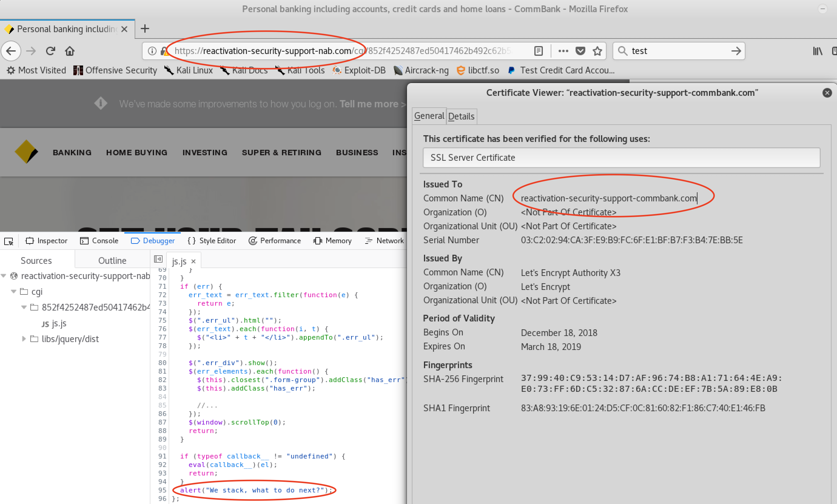
Task: Click the Tell me more link
Action: tap(372, 104)
